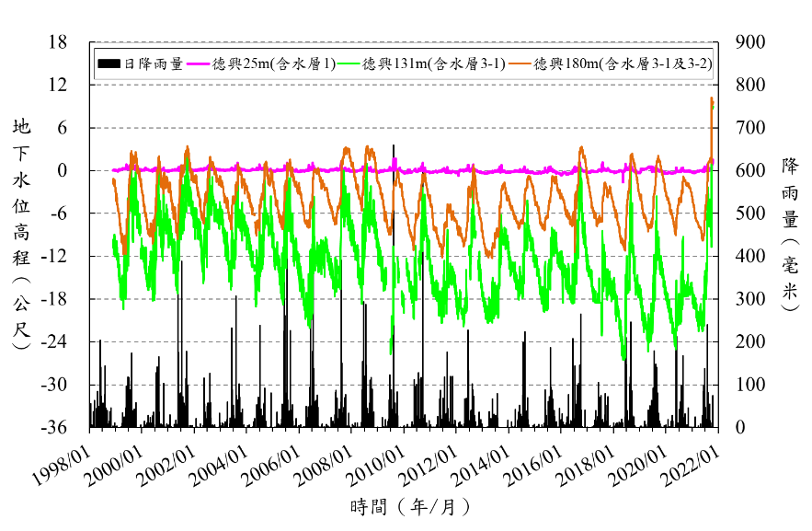This screenshot has width=812, height=531.
Task: Select the 日降雨量 legend label
Action: coord(154,63)
